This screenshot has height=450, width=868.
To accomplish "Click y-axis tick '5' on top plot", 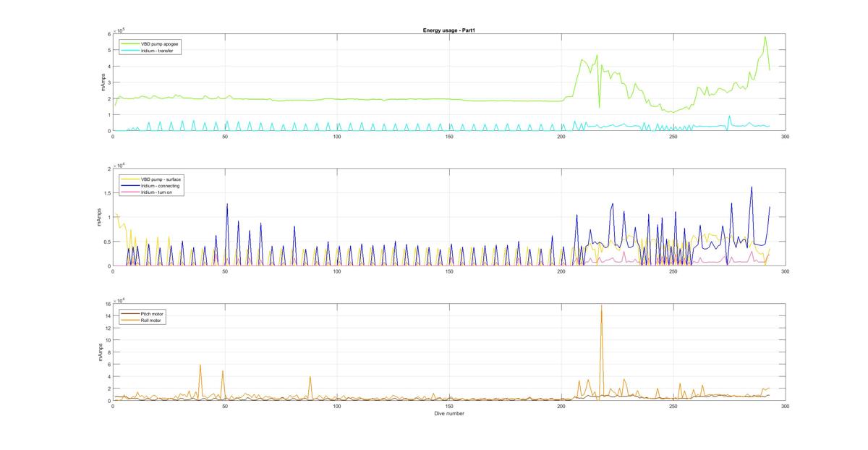I will [109, 50].
